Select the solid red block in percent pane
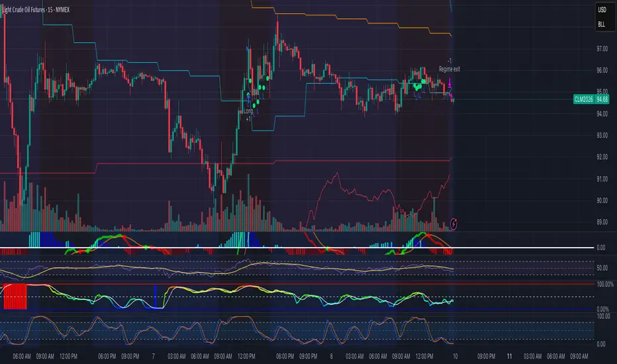 point(15,296)
